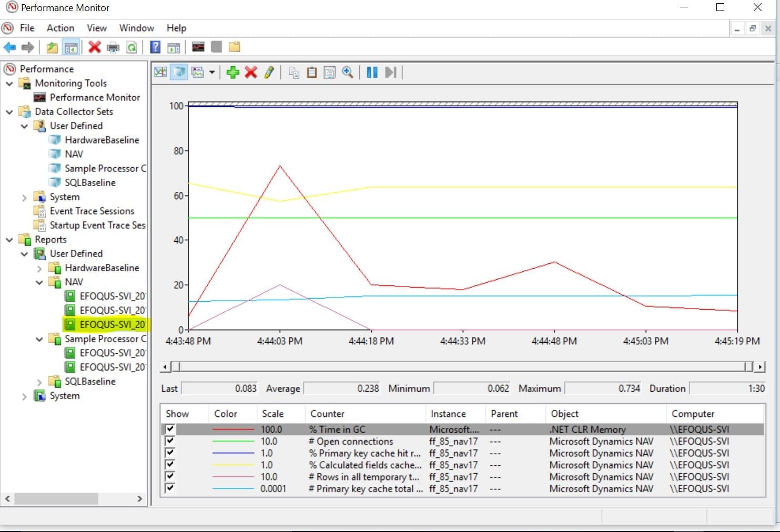The height and width of the screenshot is (532, 780).
Task: Click the Print icon in the main toolbar
Action: 113,47
